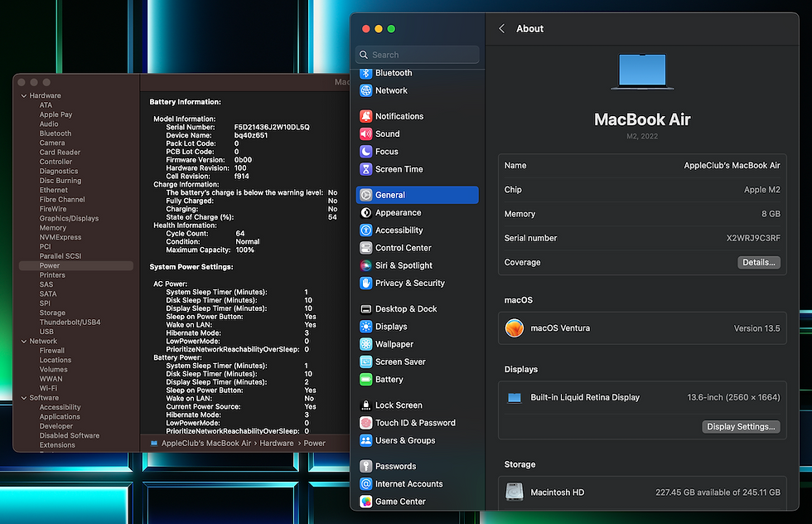812x524 pixels.
Task: Open the Control Center icon
Action: (366, 248)
